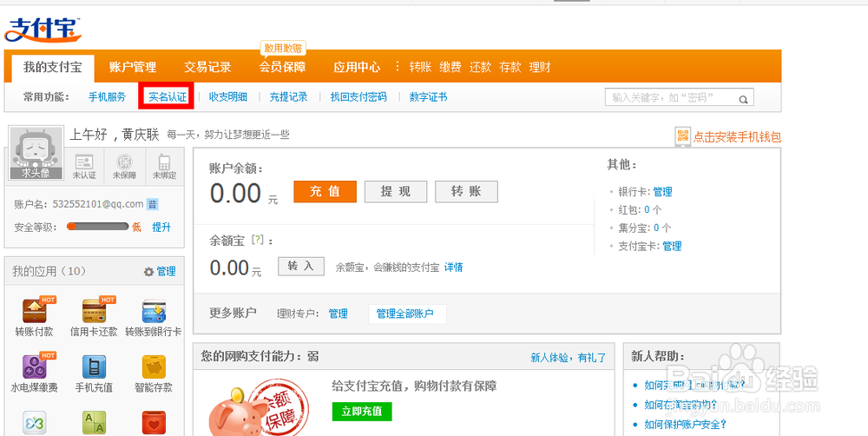
Task: Click 管理 next to 支付宝卡
Action: coord(672,246)
